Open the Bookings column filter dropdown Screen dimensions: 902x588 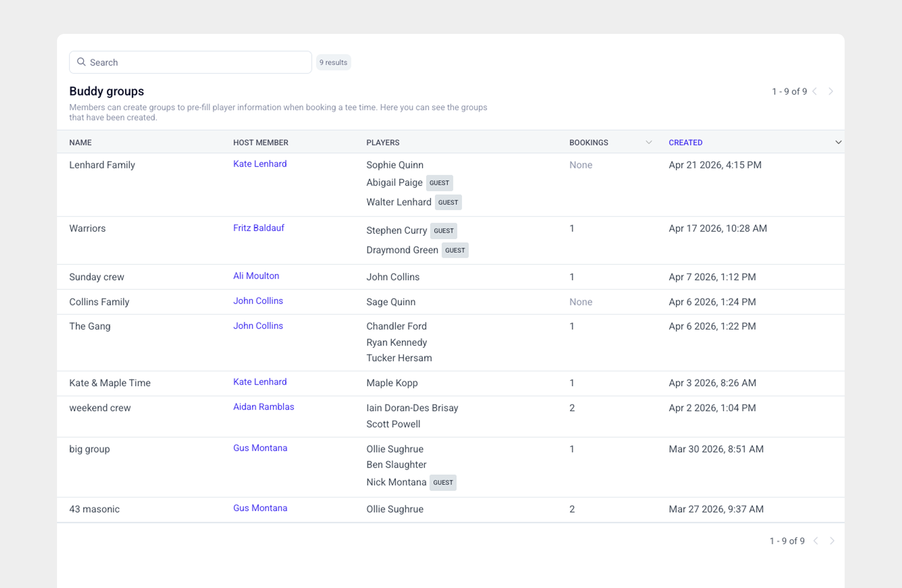coord(648,142)
